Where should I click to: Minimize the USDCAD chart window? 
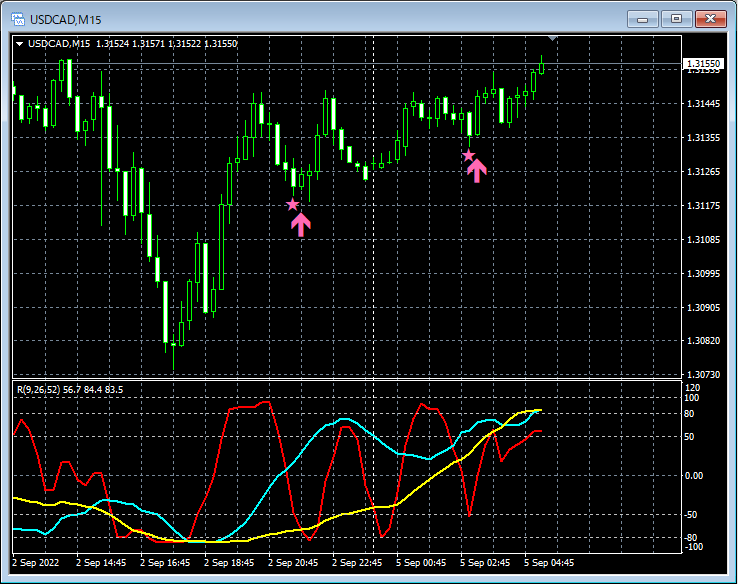click(642, 19)
